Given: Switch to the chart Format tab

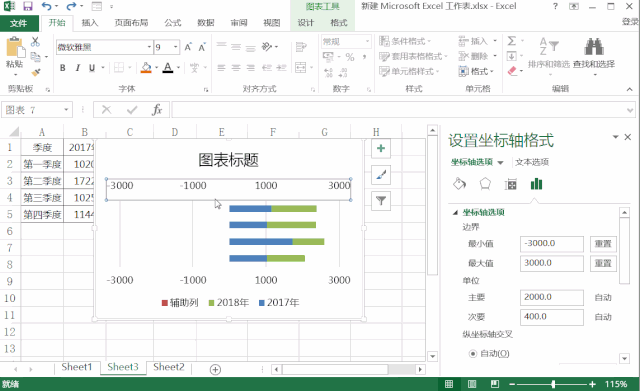Looking at the screenshot, I should (339, 23).
